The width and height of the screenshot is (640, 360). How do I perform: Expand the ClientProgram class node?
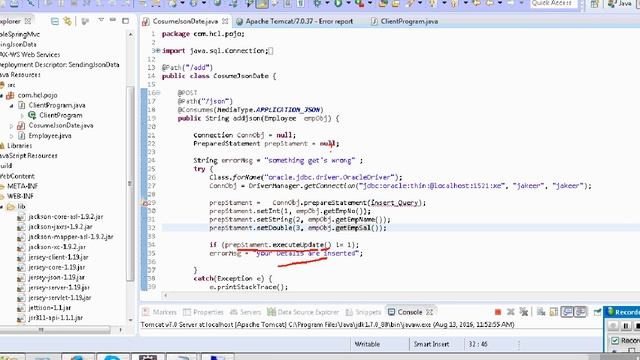click(22, 116)
